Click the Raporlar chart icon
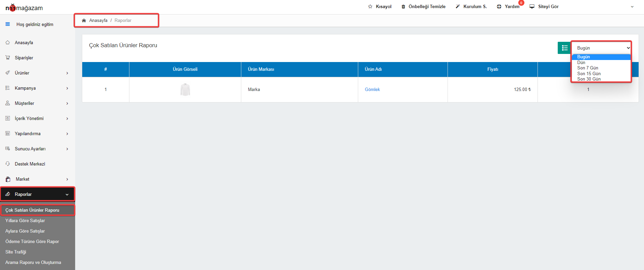This screenshot has height=270, width=644. point(8,194)
